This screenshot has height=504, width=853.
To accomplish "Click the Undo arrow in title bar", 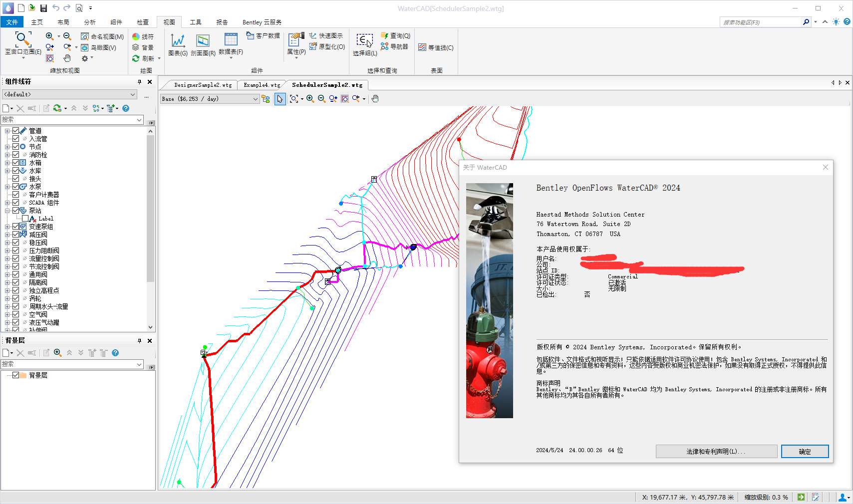I will [55, 8].
